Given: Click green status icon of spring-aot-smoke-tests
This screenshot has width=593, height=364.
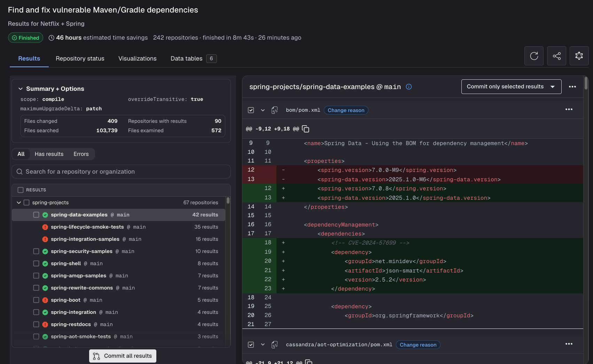Looking at the screenshot, I should [x=45, y=337].
